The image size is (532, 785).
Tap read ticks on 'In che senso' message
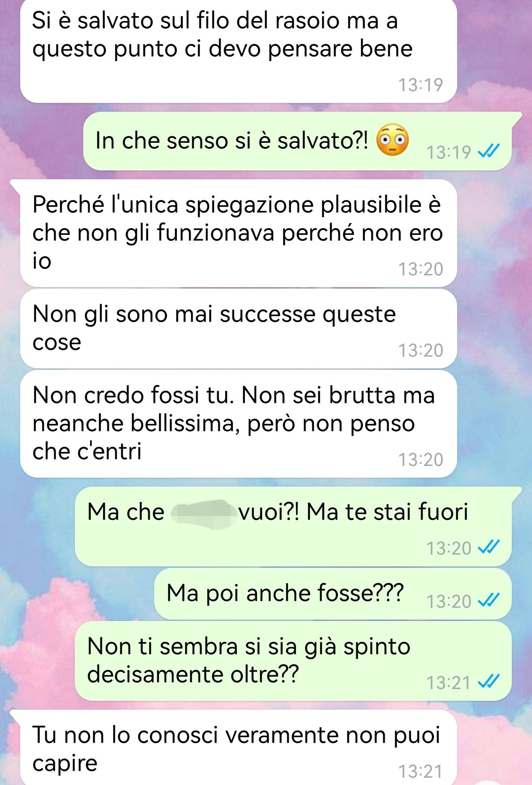[x=489, y=151]
